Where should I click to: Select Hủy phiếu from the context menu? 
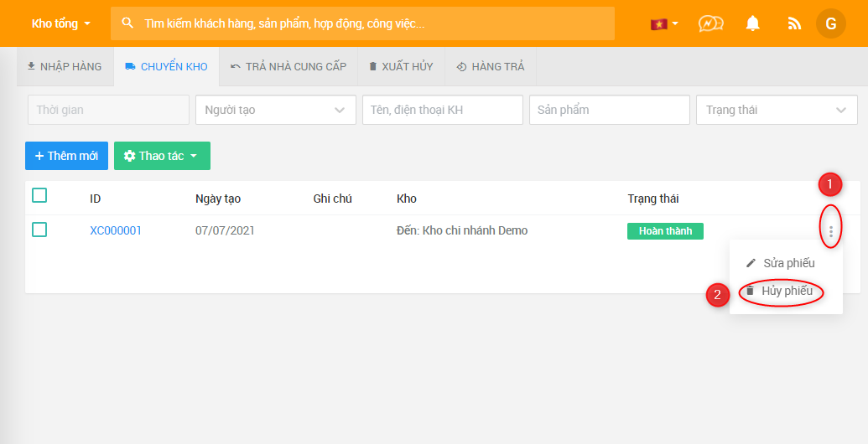786,291
